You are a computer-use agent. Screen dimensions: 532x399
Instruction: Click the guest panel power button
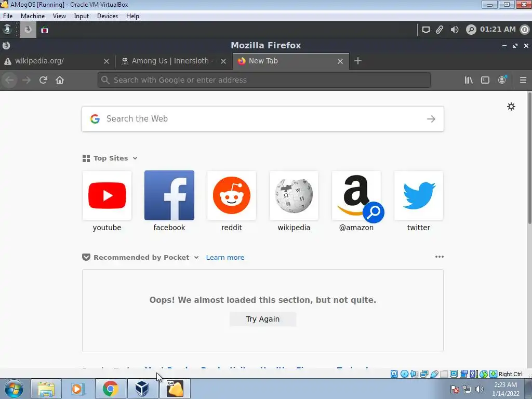pos(525,30)
